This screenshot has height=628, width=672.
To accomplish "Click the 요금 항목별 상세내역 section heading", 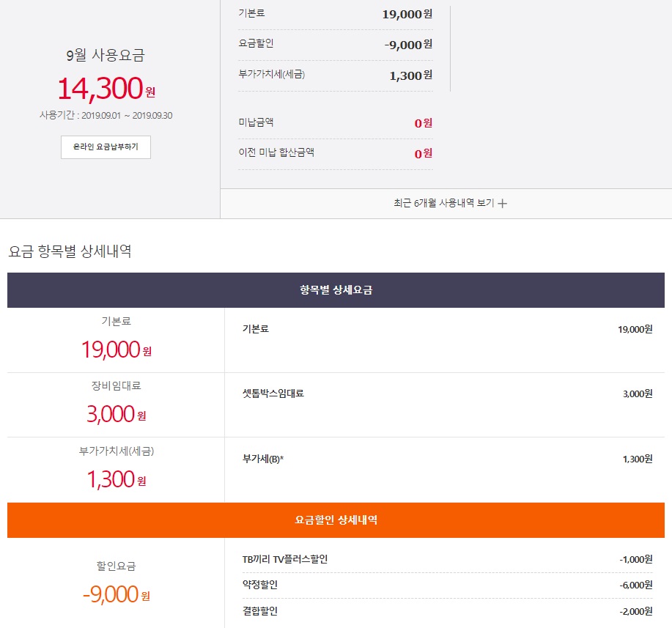I will coord(70,251).
